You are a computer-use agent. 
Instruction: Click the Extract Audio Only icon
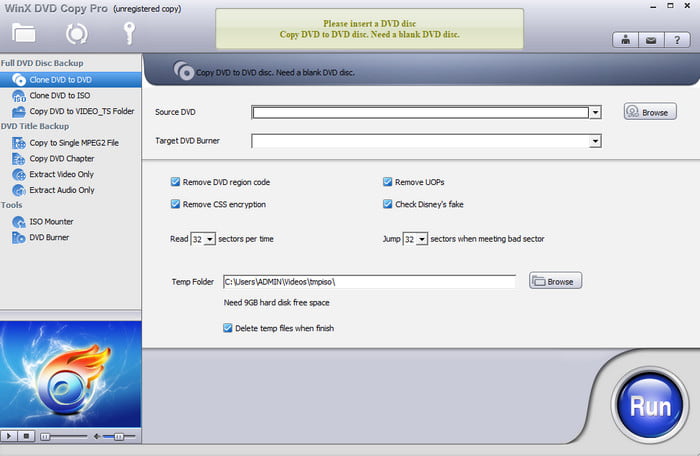(19, 190)
